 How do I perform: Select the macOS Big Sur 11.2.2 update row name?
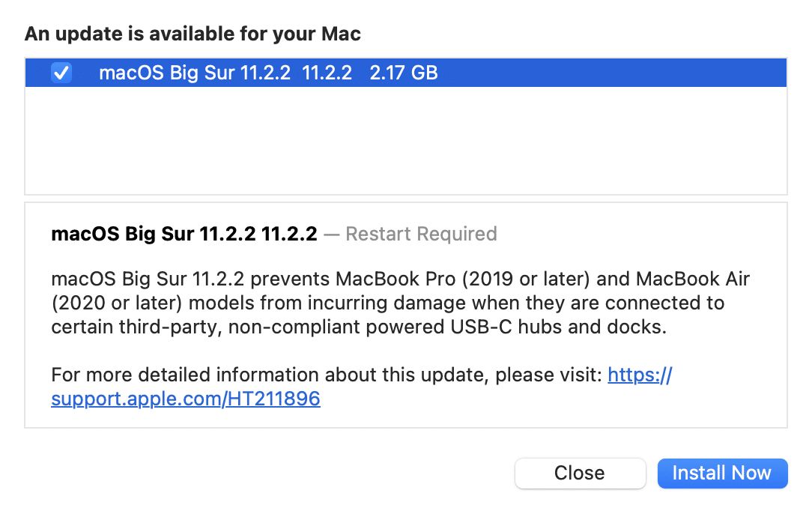pyautogui.click(x=194, y=73)
